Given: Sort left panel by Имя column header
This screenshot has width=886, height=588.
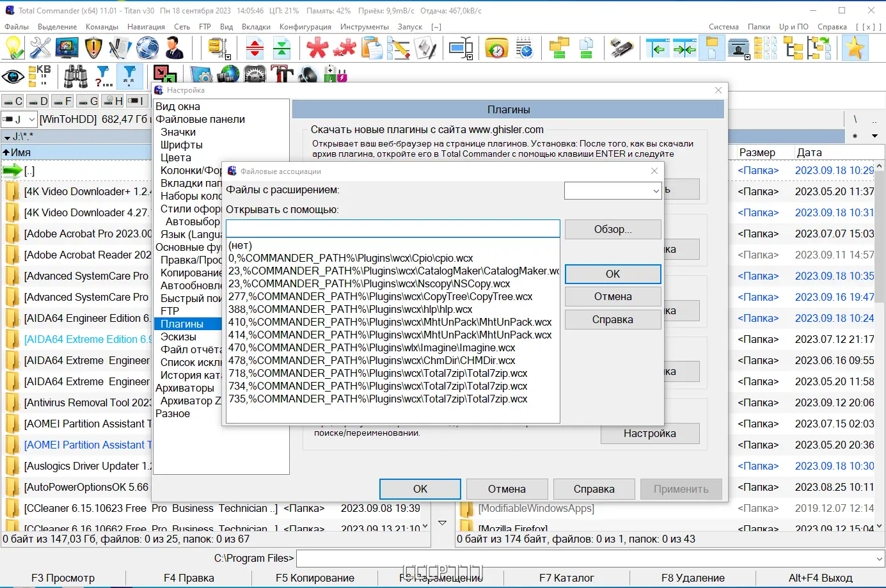Looking at the screenshot, I should click(77, 152).
